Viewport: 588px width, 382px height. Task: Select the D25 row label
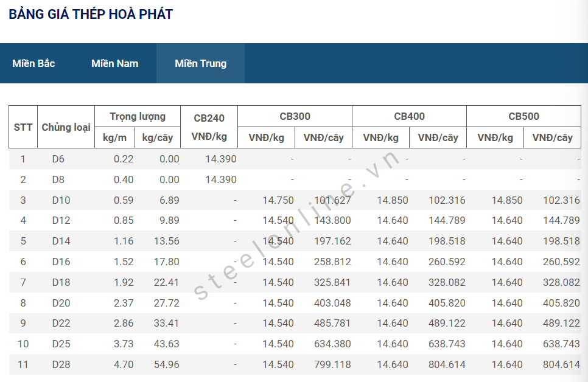(x=61, y=344)
